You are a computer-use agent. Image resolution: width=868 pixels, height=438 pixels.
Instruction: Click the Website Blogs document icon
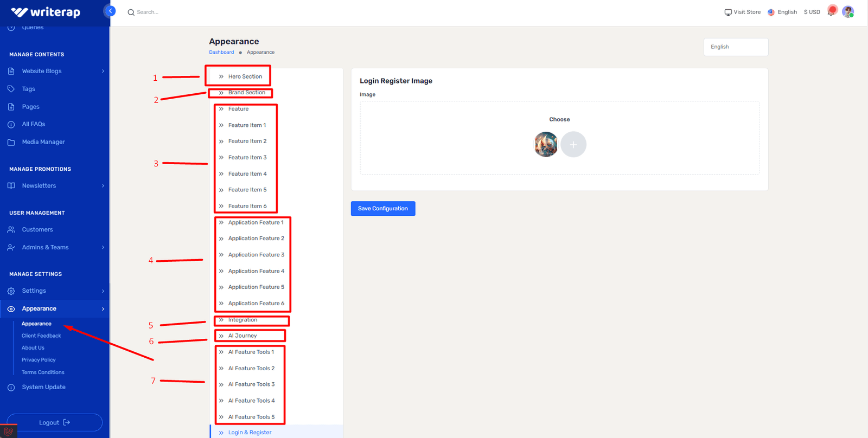[x=11, y=71]
